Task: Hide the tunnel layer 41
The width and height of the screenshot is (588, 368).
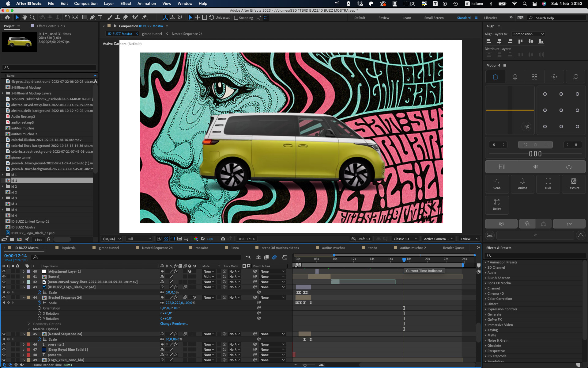Action: pos(4,277)
